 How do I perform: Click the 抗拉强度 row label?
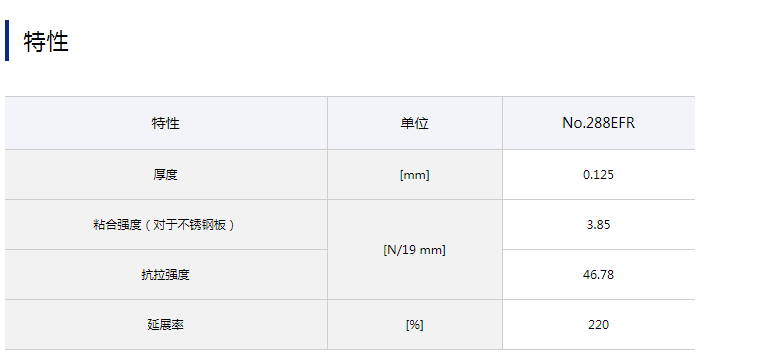(x=166, y=275)
